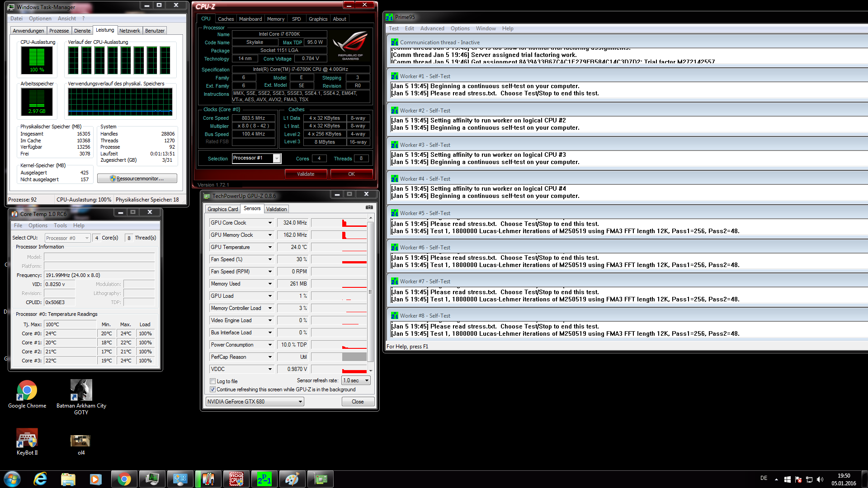Image resolution: width=868 pixels, height=488 pixels.
Task: Switch to the Memory tab in CPU-Z
Action: click(275, 19)
